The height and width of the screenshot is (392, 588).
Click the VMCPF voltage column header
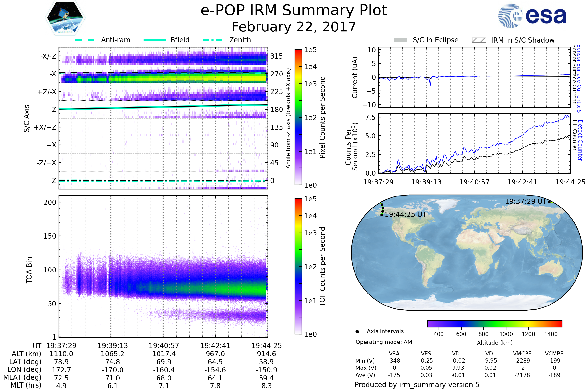pos(522,354)
